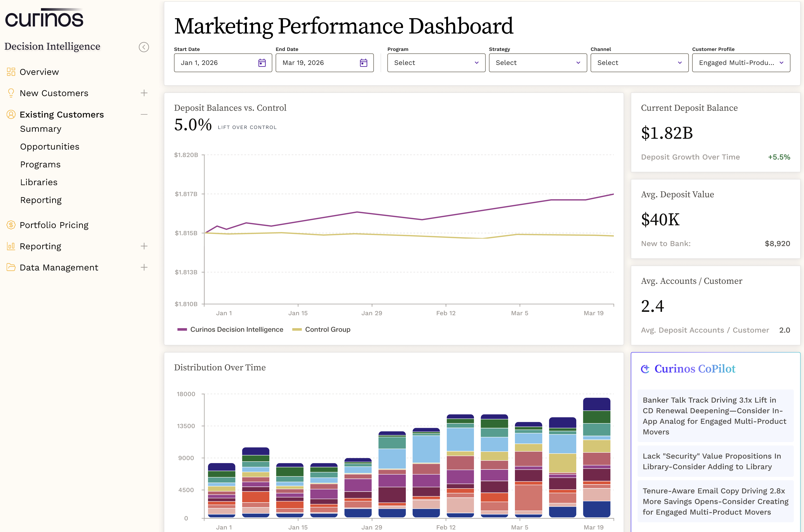Open the Strategy dropdown

click(538, 63)
